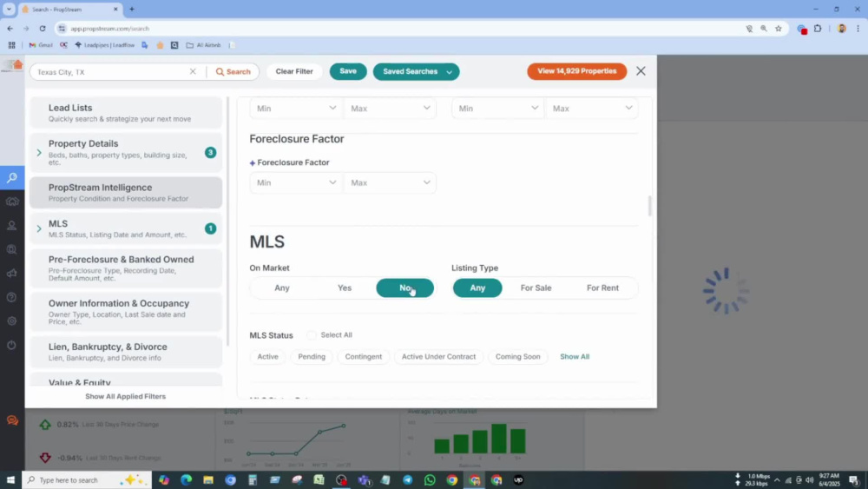Open the megaphone marketing icon in sidebar
The image size is (868, 489).
(x=11, y=273)
